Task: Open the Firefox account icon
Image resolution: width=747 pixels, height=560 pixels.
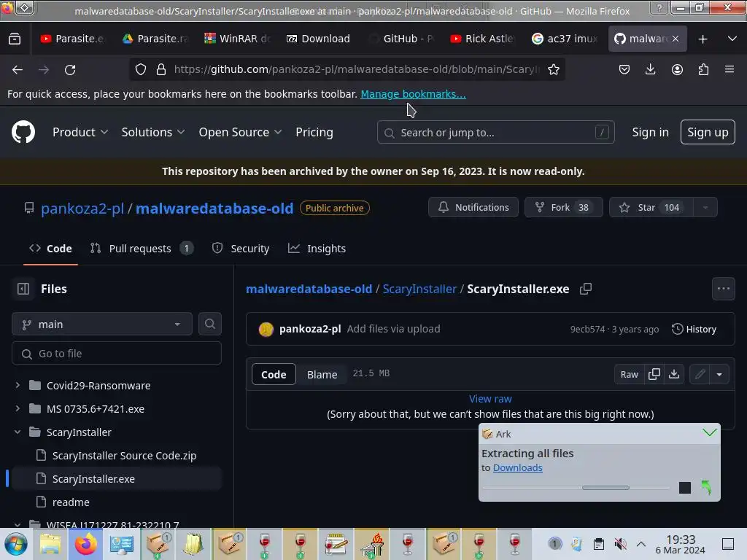Action: (677, 69)
